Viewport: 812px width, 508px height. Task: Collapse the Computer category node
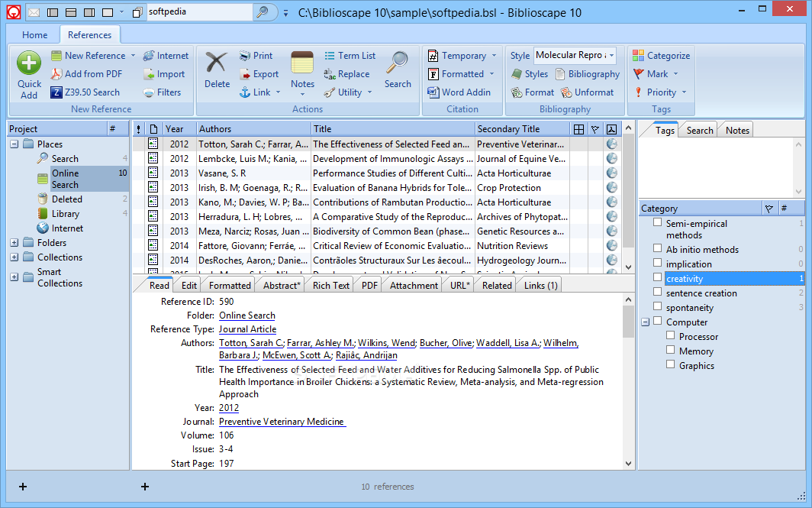646,322
